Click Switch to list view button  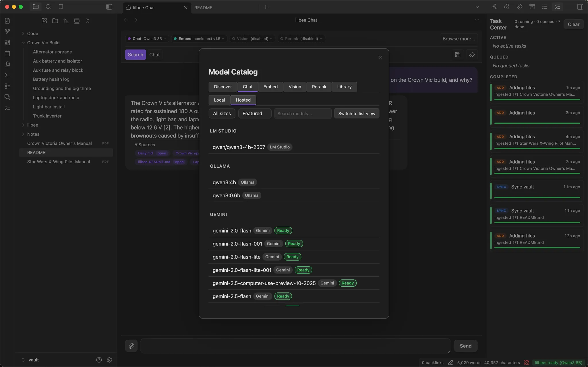pyautogui.click(x=357, y=113)
